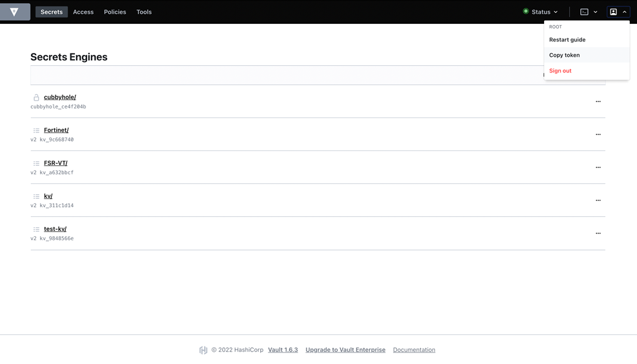Switch to the Access tab
The width and height of the screenshot is (637, 364).
(x=83, y=12)
